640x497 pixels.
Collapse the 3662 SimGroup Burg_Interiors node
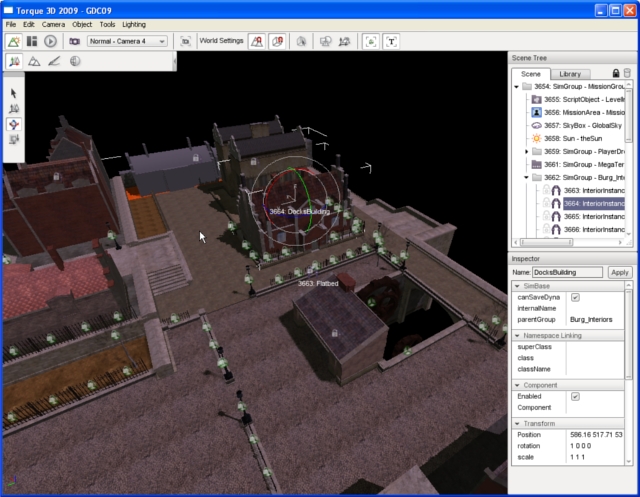(527, 177)
